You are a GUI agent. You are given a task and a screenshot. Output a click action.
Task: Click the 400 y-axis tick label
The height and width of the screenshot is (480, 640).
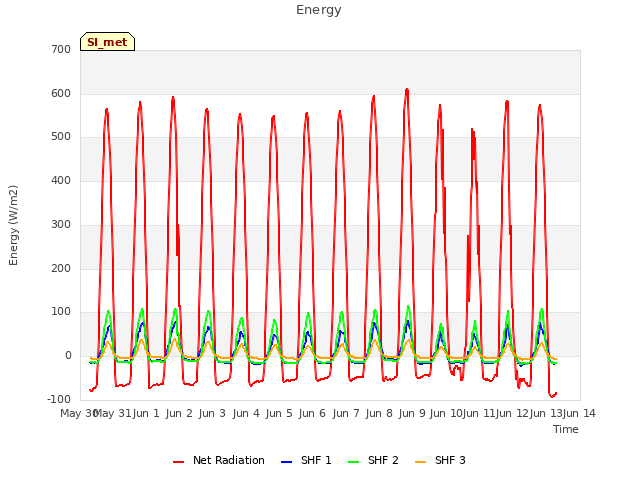point(61,180)
